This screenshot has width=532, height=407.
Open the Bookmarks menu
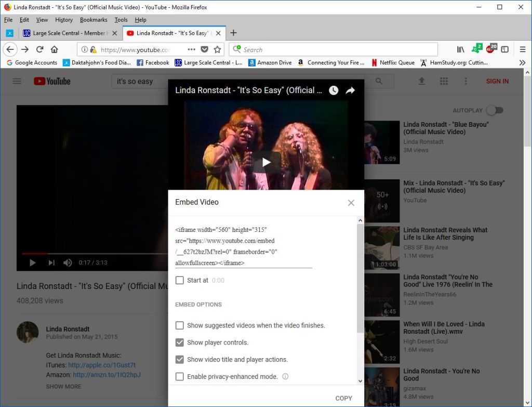(94, 20)
